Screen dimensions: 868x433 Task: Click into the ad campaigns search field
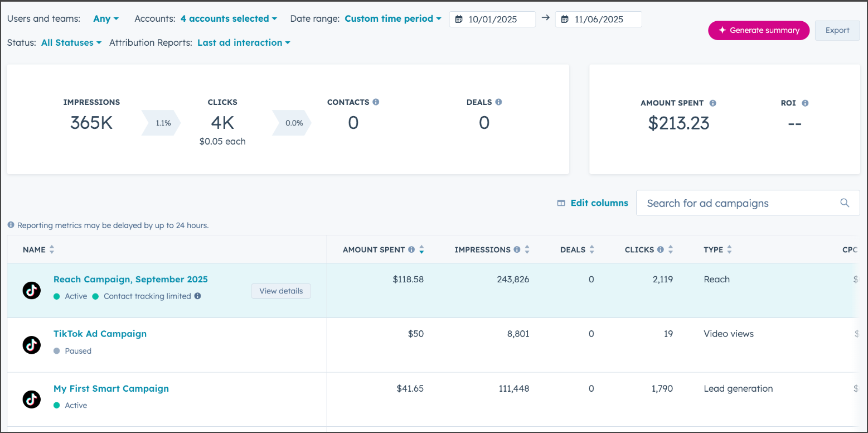point(725,203)
